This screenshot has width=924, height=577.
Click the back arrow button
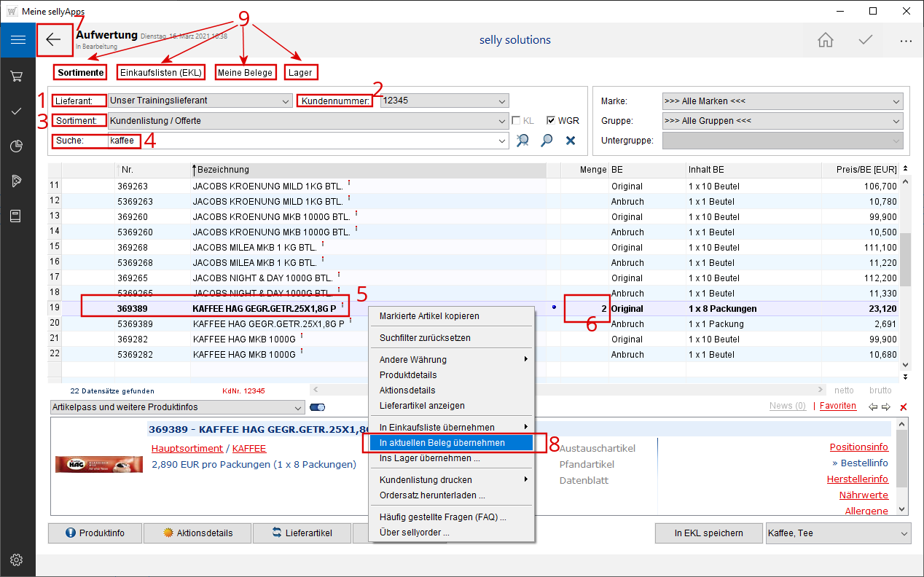(54, 40)
